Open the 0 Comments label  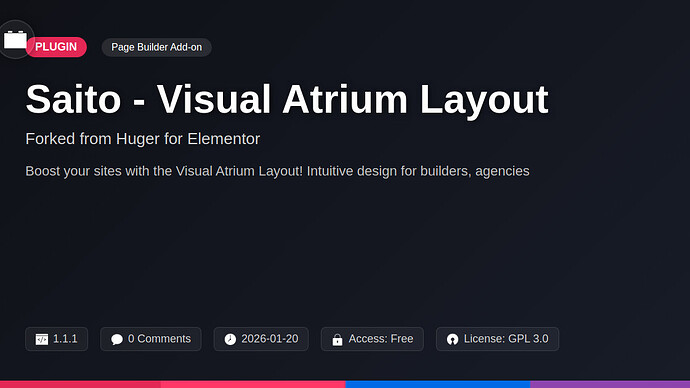[159, 339]
